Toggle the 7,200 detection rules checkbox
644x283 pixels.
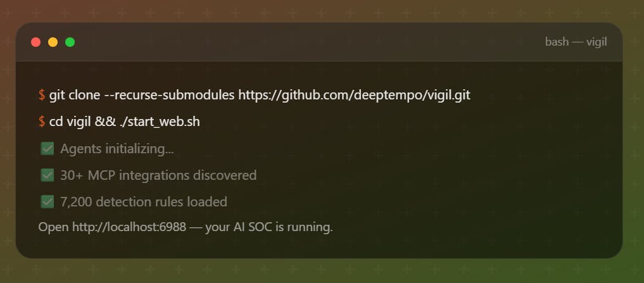(47, 202)
